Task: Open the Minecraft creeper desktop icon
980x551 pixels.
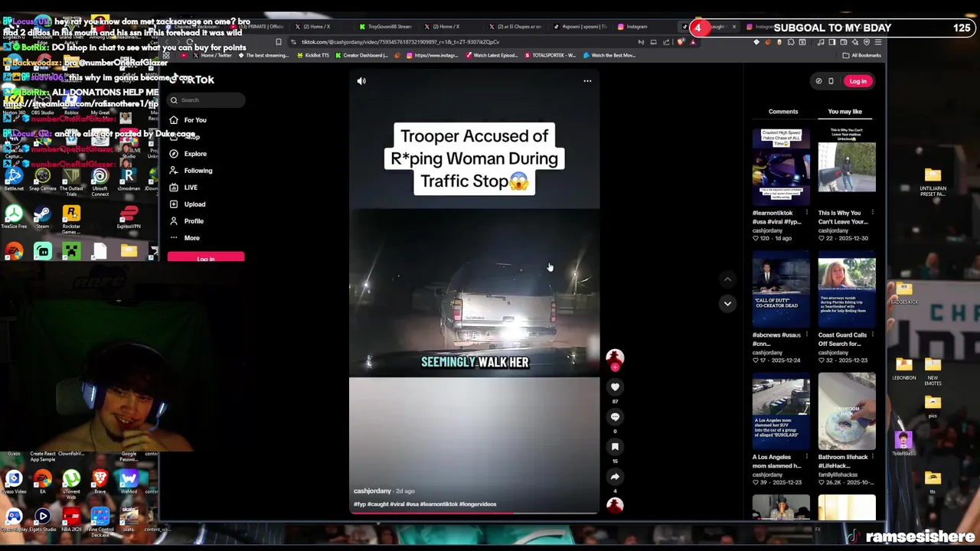Action: 71,251
